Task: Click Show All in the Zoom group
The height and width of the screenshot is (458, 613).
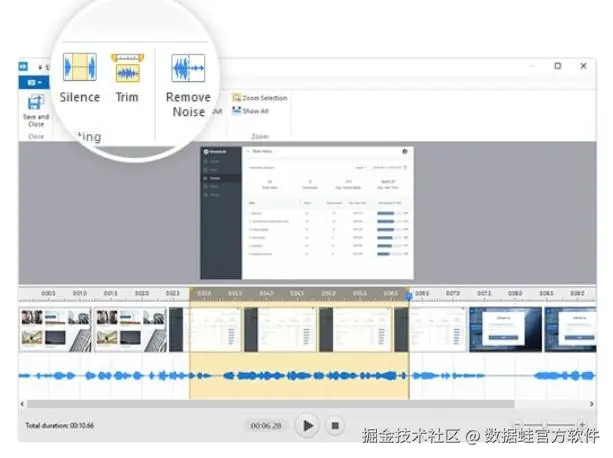Action: click(250, 111)
